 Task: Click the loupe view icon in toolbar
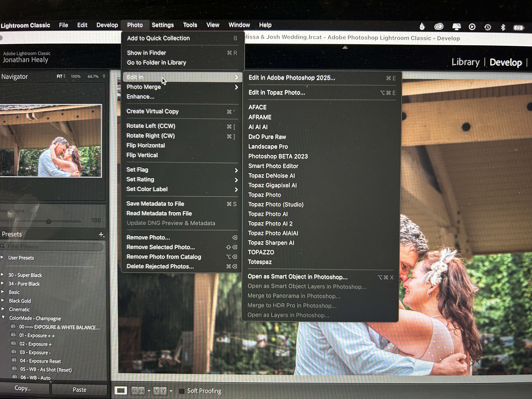click(x=120, y=390)
